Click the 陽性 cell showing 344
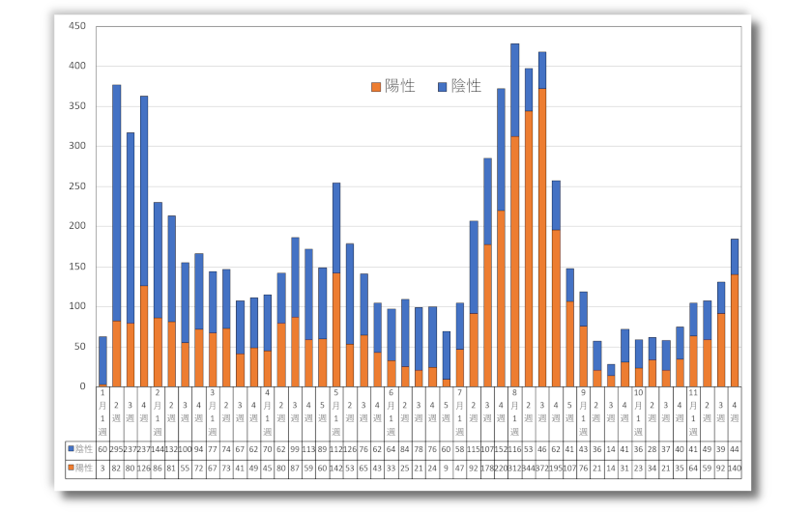 [x=528, y=469]
